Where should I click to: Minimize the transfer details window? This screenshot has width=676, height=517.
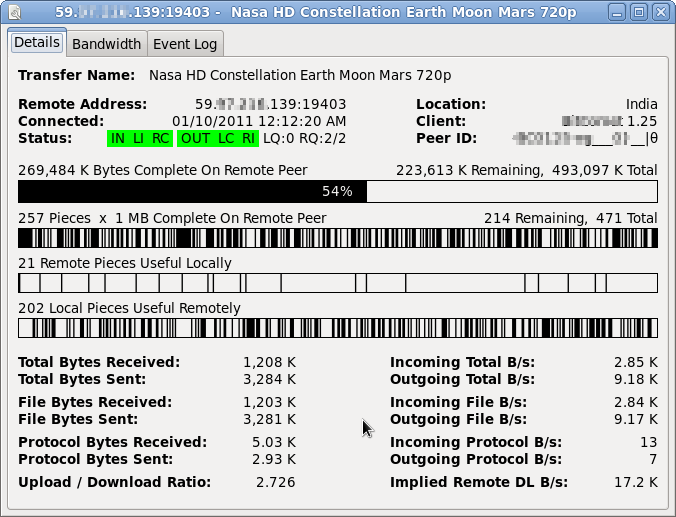[x=617, y=12]
